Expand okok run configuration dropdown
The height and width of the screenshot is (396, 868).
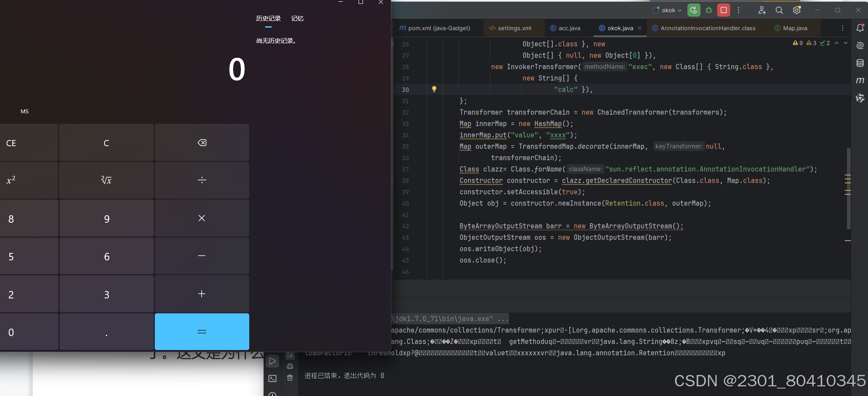point(668,10)
